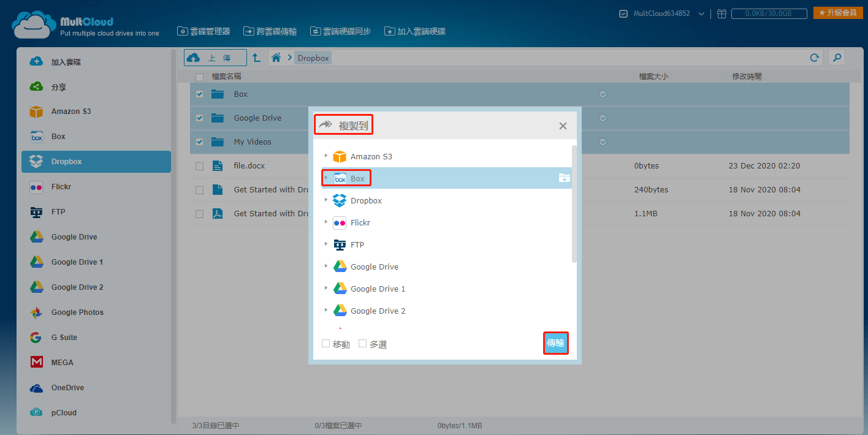Open the 跨雲碟傳輸 menu
Viewport: 868px width, 435px height.
pos(270,31)
